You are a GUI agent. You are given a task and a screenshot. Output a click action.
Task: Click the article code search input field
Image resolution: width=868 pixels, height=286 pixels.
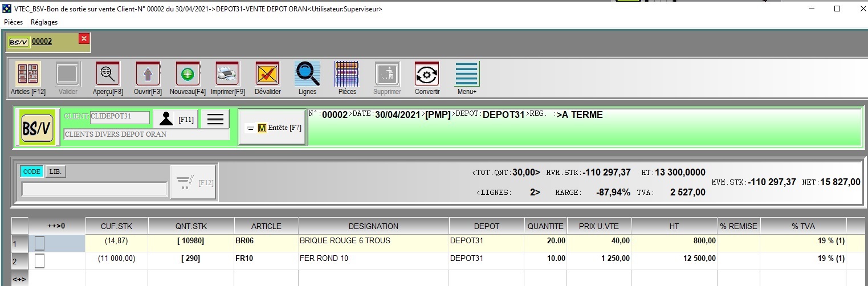94,189
